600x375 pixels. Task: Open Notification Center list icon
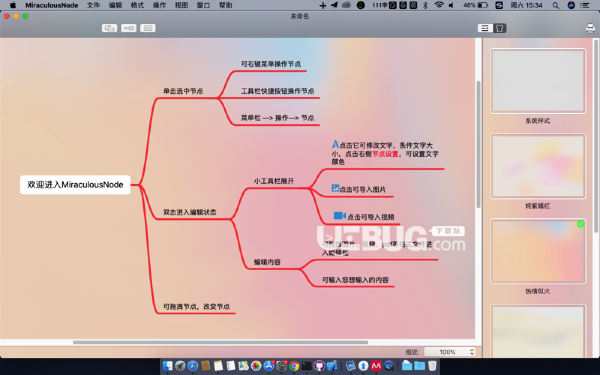[585, 5]
